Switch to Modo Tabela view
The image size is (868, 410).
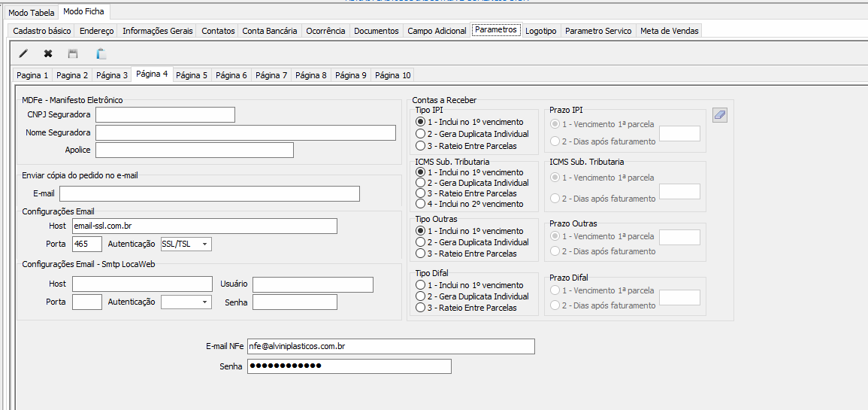[31, 13]
